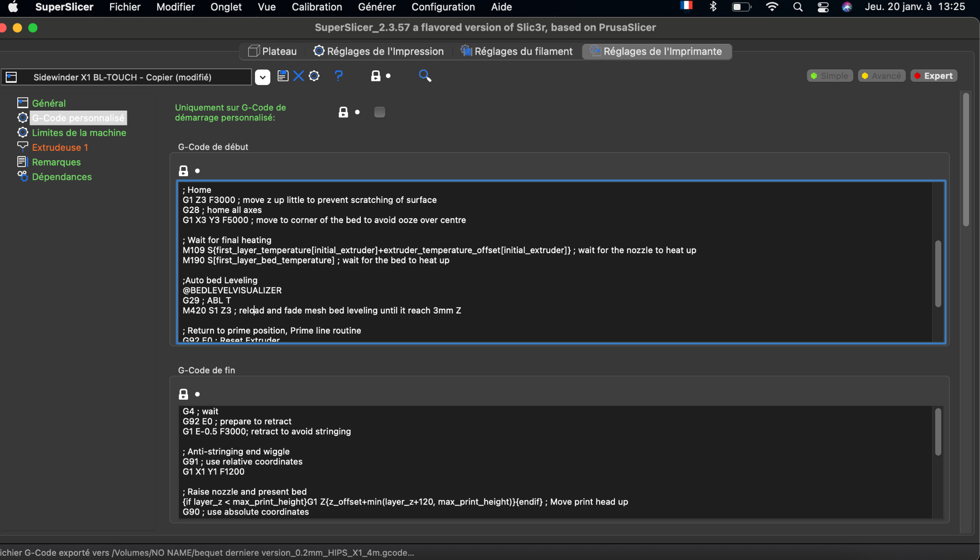Click the lock icon above G-Code de début
980x560 pixels.
(183, 171)
